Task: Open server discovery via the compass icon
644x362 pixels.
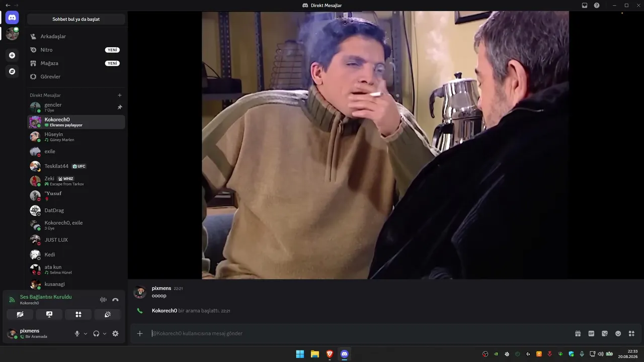Action: 12,71
